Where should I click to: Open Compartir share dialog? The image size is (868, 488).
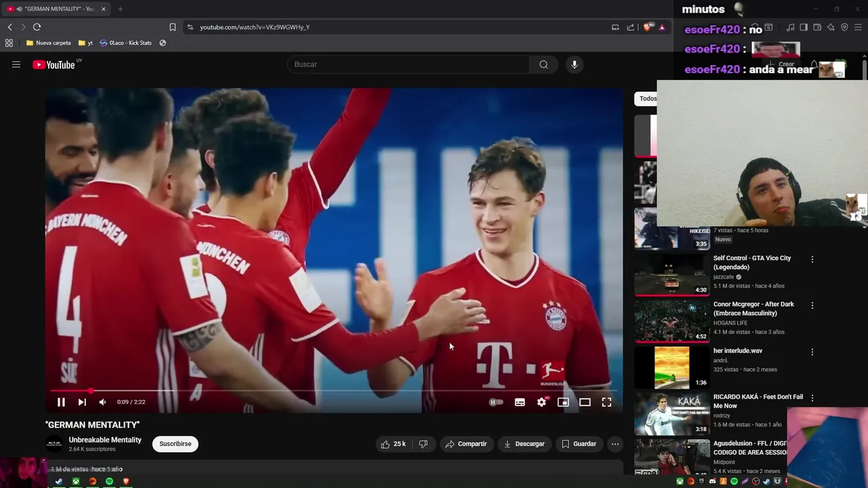coord(466,444)
